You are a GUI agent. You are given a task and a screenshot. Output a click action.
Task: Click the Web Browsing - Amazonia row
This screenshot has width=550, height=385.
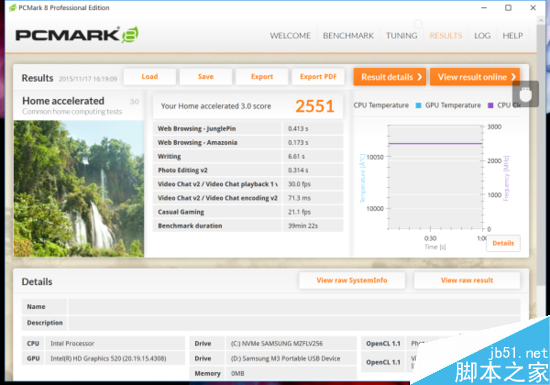click(x=248, y=142)
